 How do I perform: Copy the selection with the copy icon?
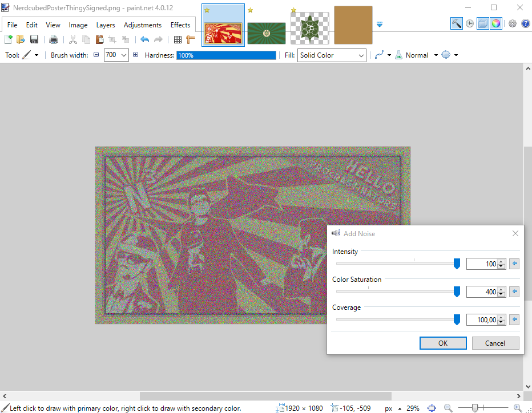coord(86,39)
